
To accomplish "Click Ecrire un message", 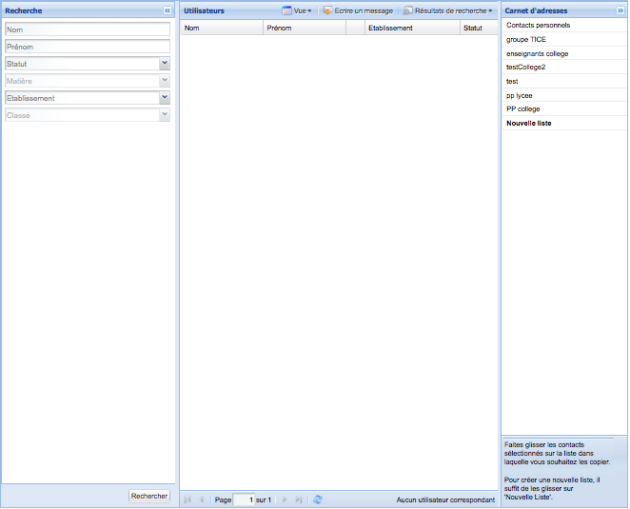I will 358,11.
